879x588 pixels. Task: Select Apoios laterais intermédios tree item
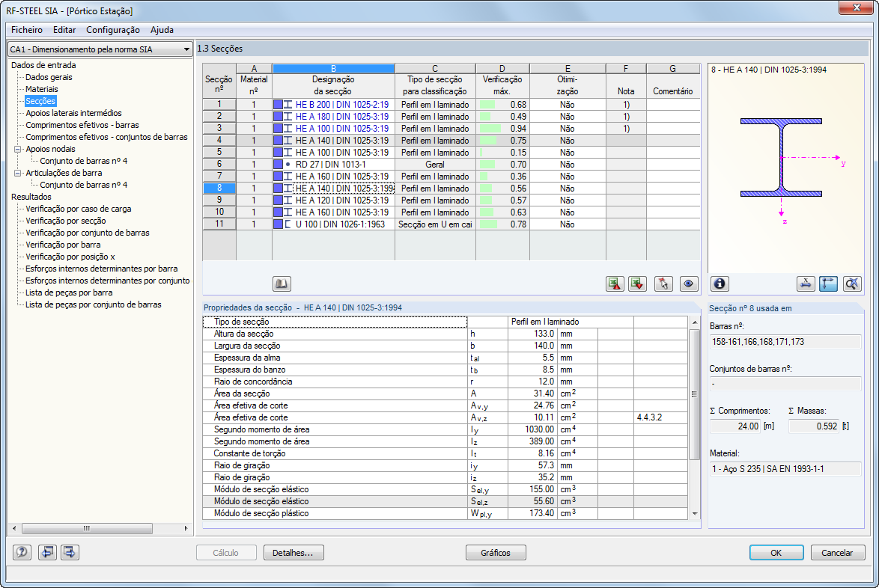click(73, 113)
